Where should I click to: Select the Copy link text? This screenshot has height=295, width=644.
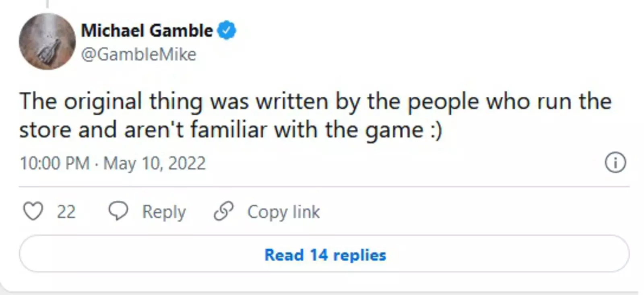coord(283,212)
